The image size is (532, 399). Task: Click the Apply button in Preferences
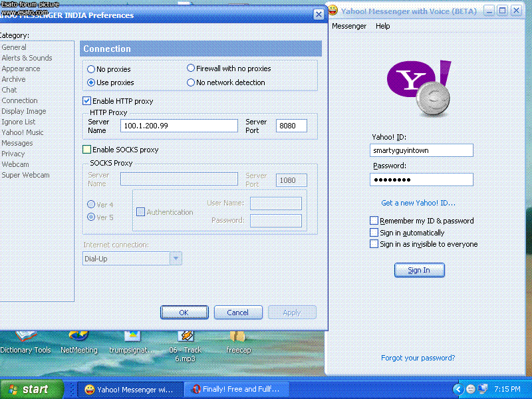pyautogui.click(x=292, y=312)
